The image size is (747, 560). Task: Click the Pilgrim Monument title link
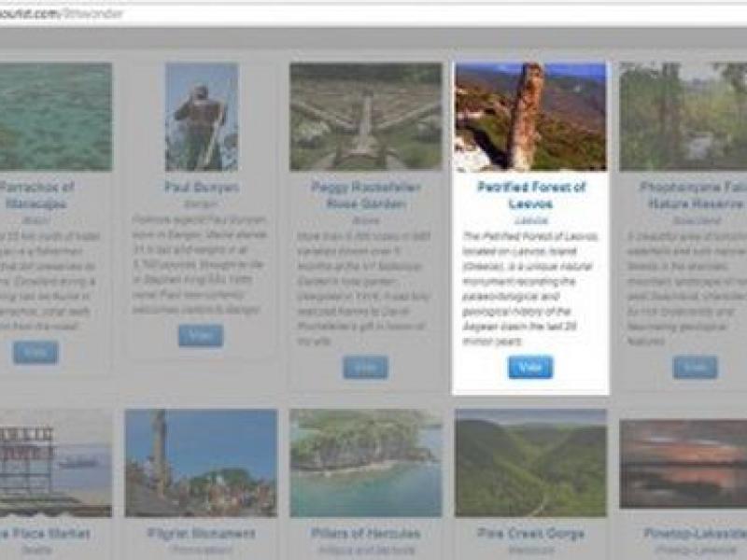[x=201, y=534]
